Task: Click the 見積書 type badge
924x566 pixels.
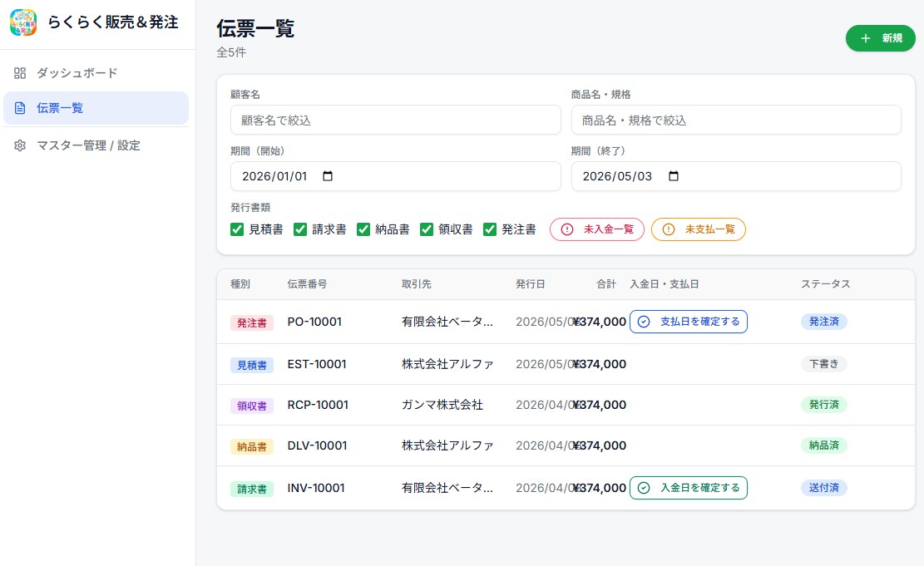Action: pos(252,365)
